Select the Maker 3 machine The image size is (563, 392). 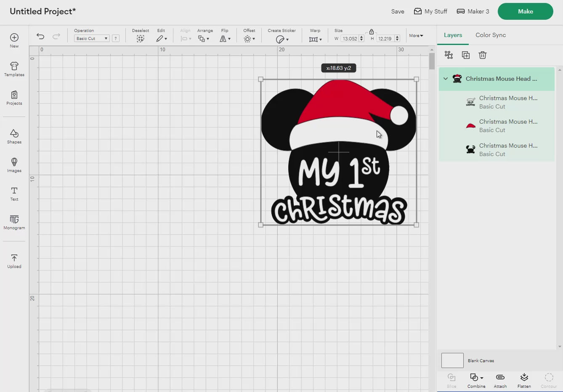(473, 11)
